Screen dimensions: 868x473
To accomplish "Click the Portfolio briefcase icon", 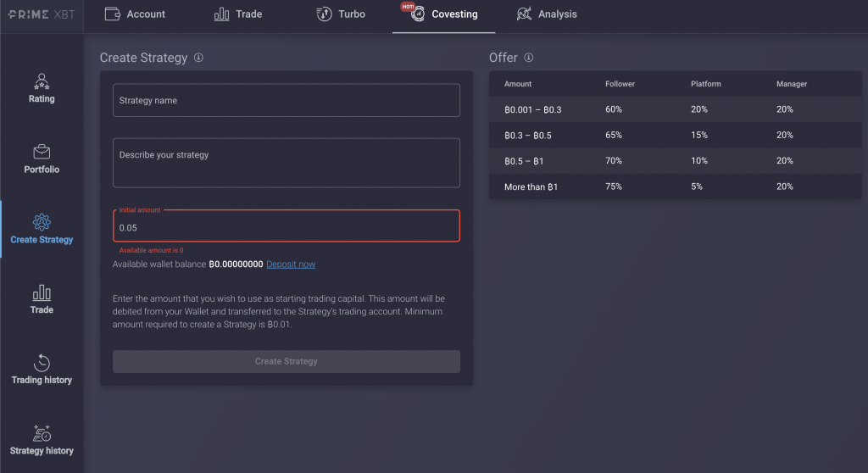I will [x=42, y=152].
